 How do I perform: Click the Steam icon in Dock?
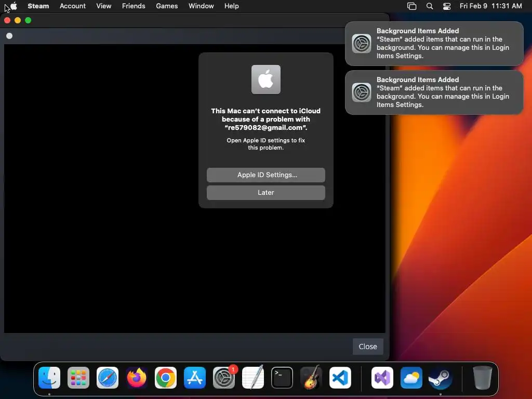(441, 378)
